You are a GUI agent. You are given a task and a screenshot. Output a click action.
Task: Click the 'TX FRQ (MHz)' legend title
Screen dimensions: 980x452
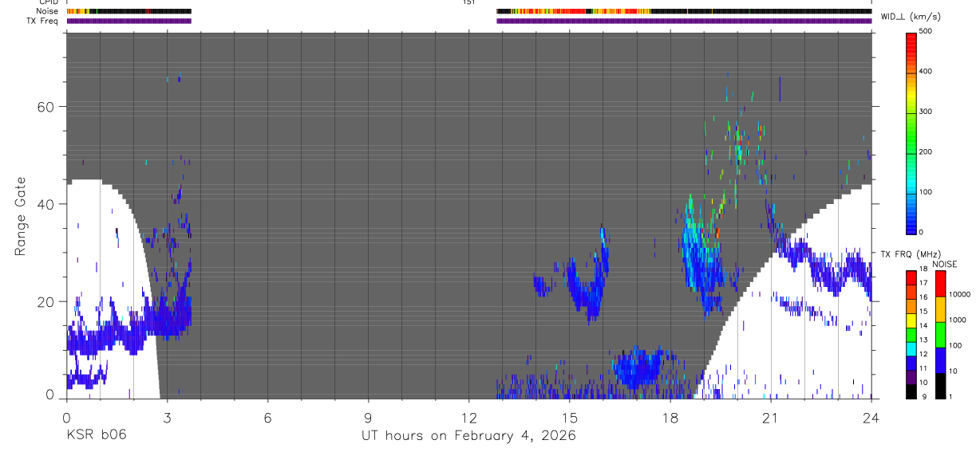coord(911,254)
